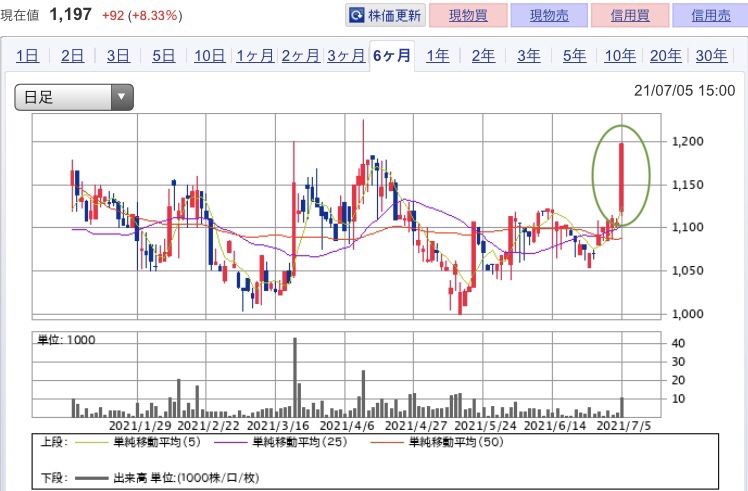Click the 2021/4/27 date label
This screenshot has height=491, width=748.
click(x=416, y=426)
